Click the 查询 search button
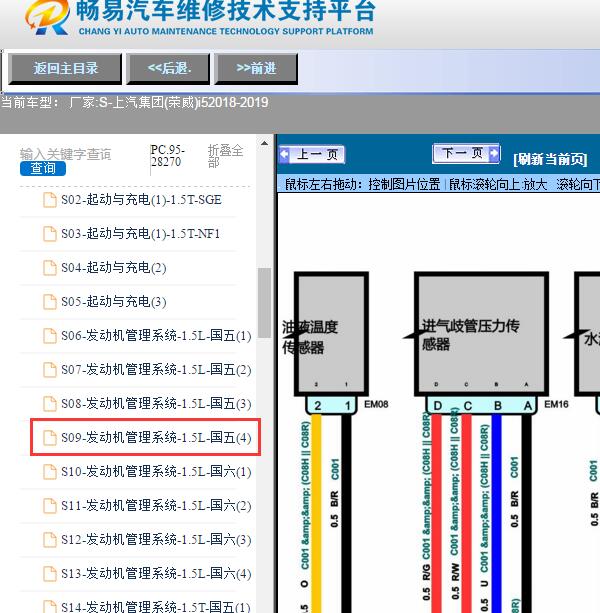The width and height of the screenshot is (600, 613). 43,168
